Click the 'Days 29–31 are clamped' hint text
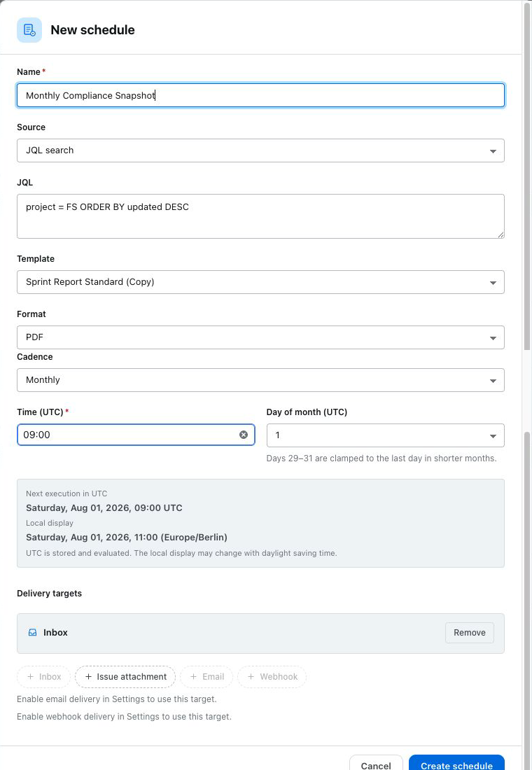532x770 pixels. click(x=381, y=458)
